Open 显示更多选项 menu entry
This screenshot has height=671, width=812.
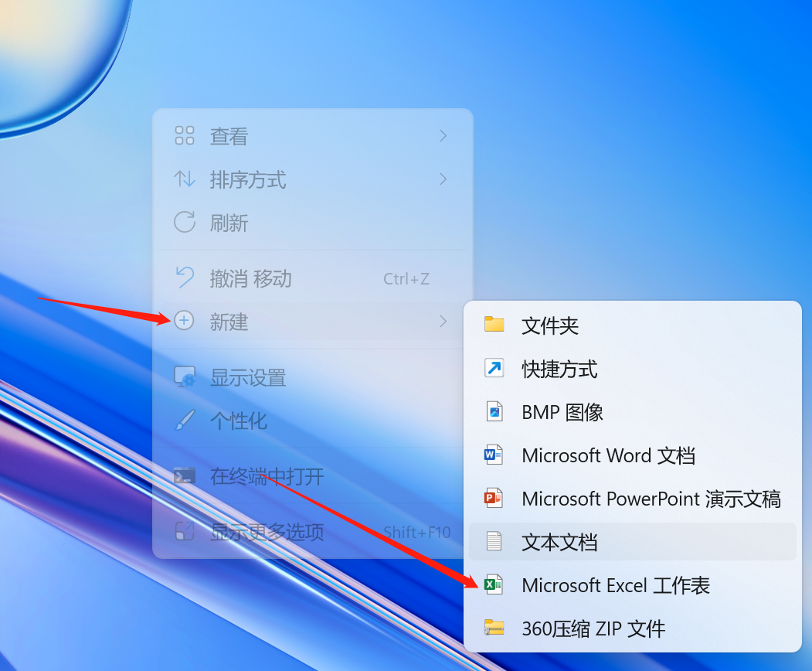pos(267,532)
